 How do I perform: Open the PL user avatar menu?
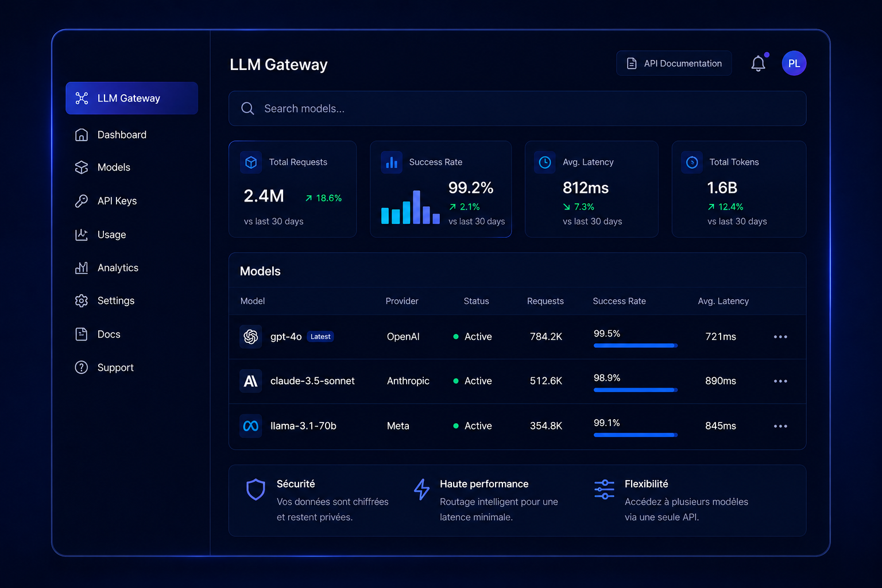tap(794, 63)
